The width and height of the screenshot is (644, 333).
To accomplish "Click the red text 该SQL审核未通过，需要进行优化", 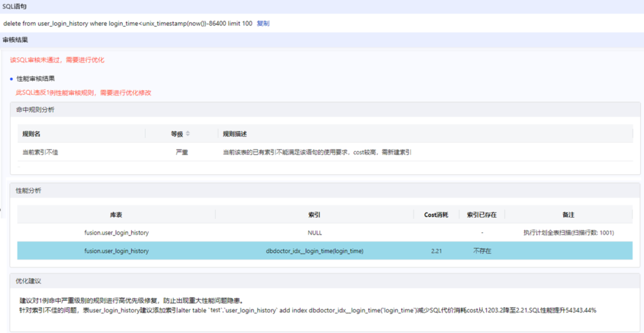I will tap(57, 60).
